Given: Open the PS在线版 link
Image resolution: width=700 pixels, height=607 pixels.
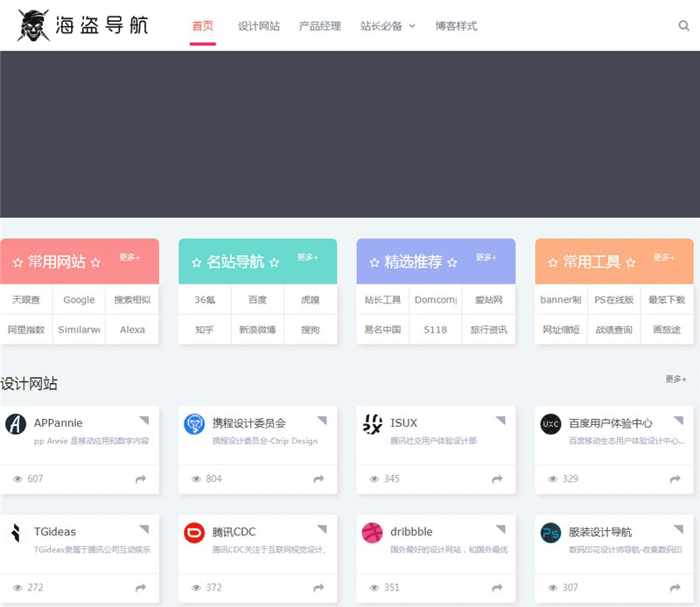Looking at the screenshot, I should [614, 299].
